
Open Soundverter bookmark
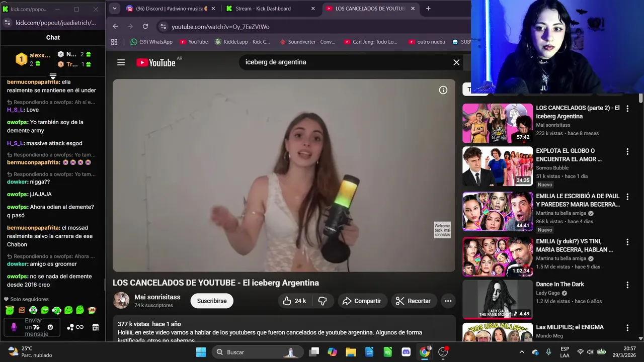point(307,42)
